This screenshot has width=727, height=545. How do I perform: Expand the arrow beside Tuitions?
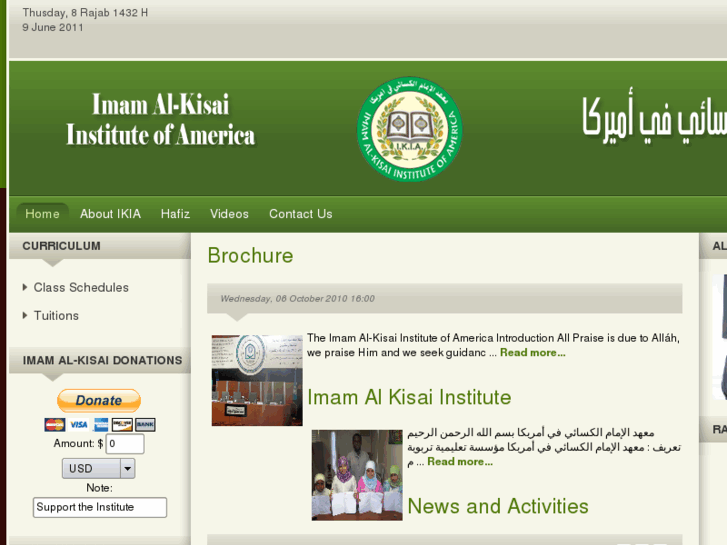pos(25,315)
